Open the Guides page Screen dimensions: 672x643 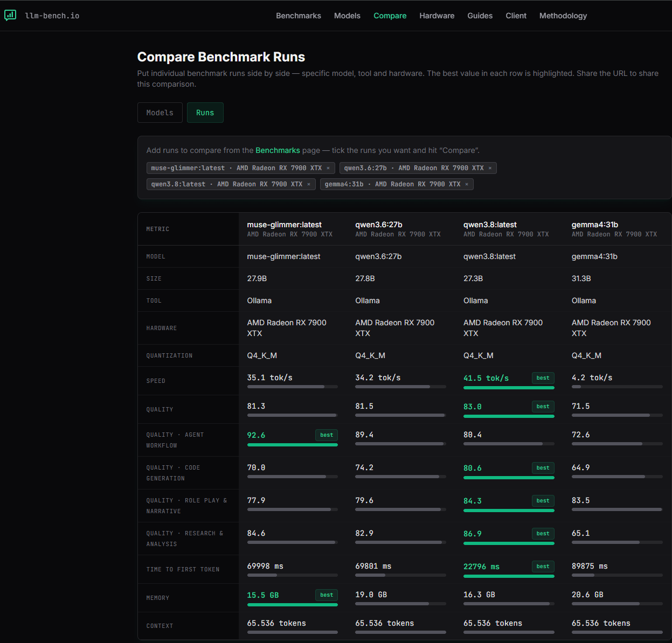coord(480,16)
